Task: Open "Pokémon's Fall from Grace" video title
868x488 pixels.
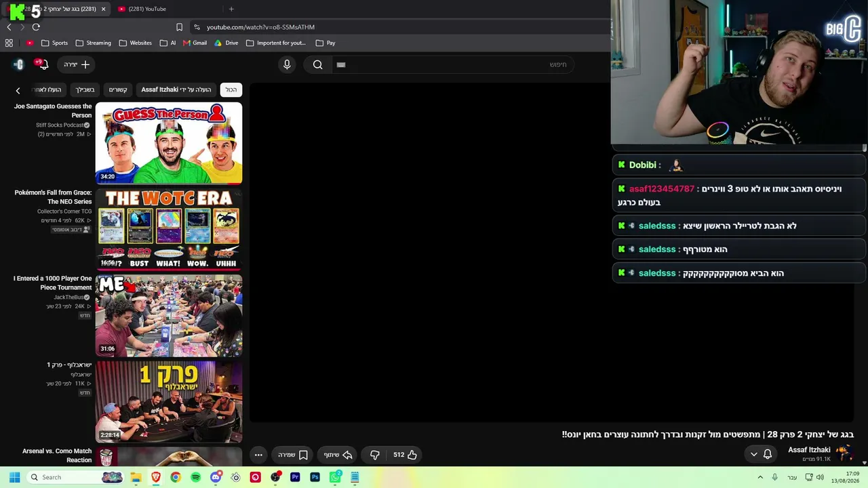Action: [53, 197]
